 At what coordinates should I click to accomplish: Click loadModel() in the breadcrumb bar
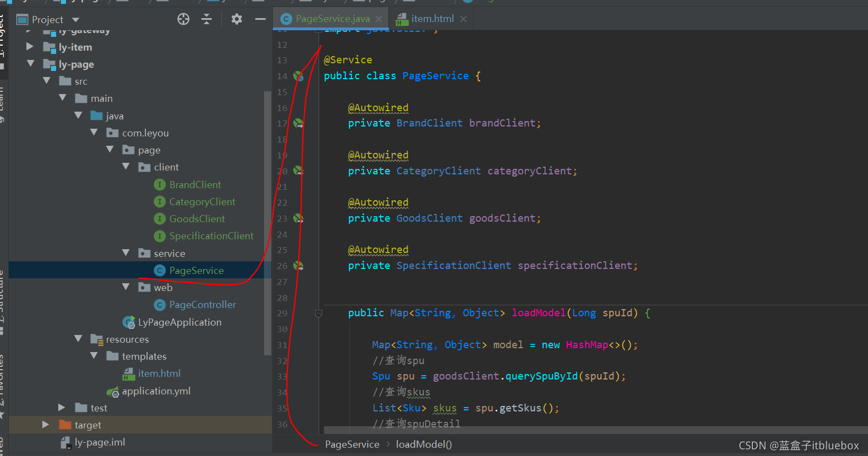[x=424, y=444]
